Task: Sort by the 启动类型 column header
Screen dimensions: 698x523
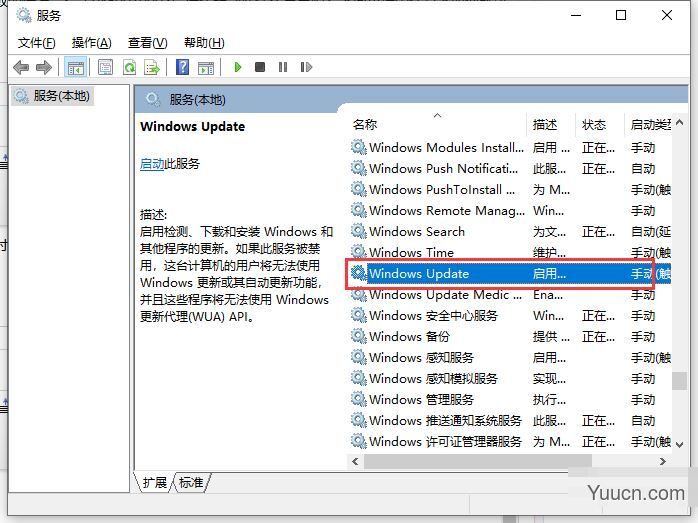Action: point(648,124)
